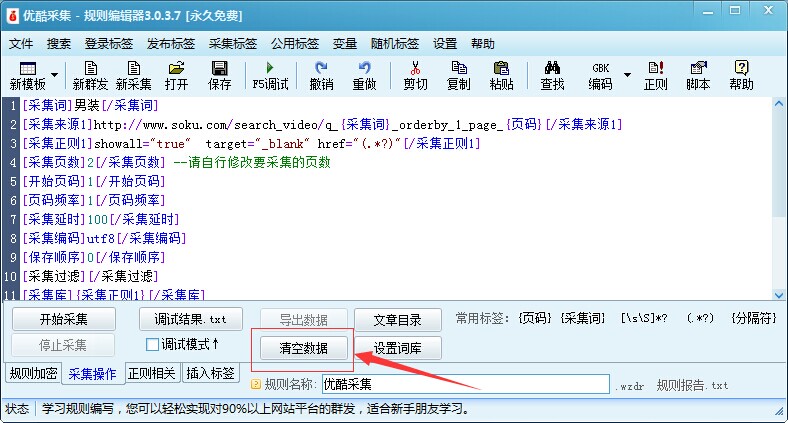This screenshot has height=423, width=788.
Task: Expand the 新模板 dropdown arrow
Action: point(54,75)
